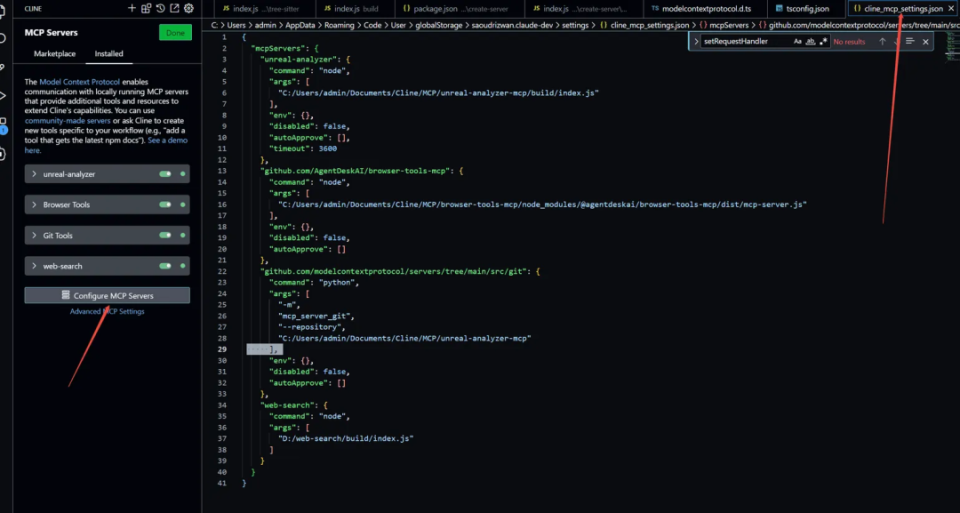Click braces icon before mcpServers breadcrumb
The height and width of the screenshot is (513, 960).
tap(703, 25)
